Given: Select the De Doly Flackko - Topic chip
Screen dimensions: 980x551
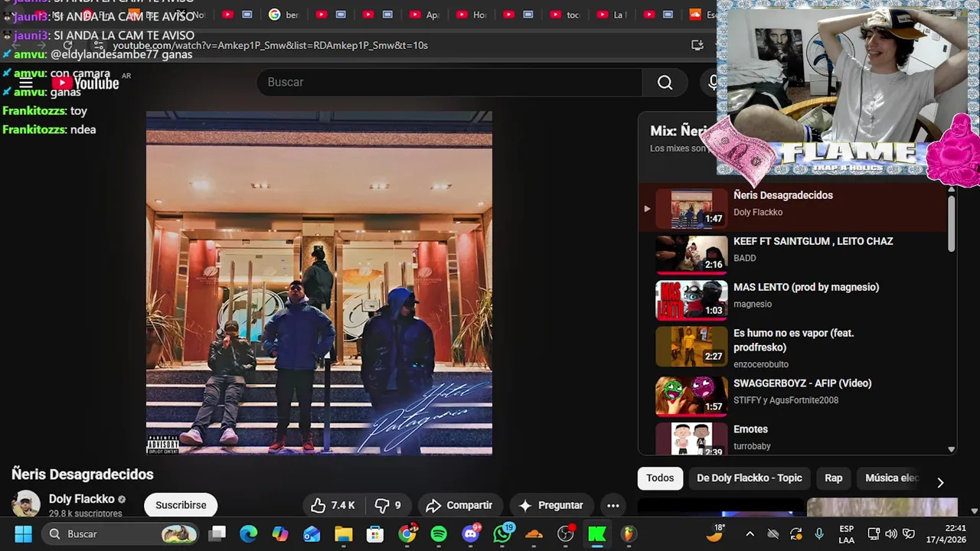Looking at the screenshot, I should [750, 478].
